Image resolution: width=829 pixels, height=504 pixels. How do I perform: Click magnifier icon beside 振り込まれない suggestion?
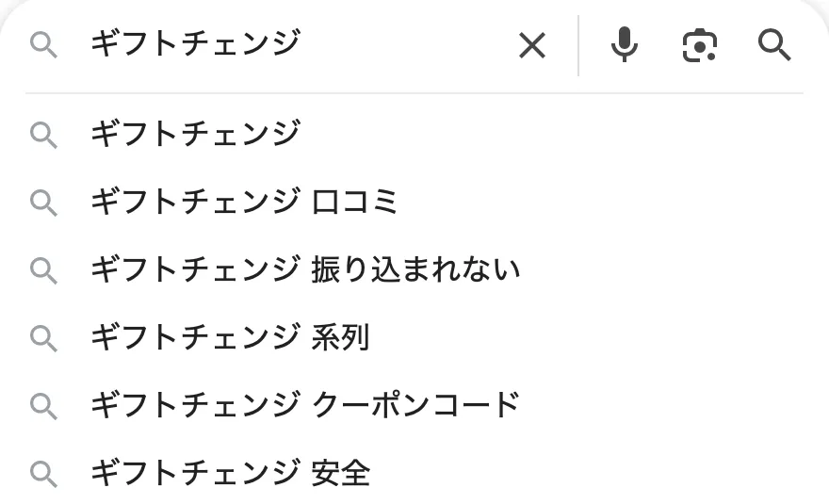(x=43, y=269)
